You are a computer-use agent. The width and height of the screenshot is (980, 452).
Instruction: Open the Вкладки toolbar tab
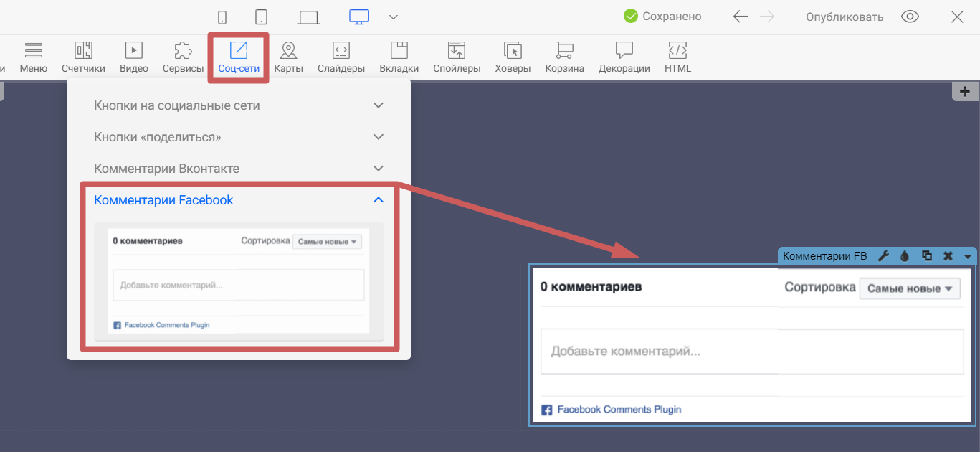399,57
